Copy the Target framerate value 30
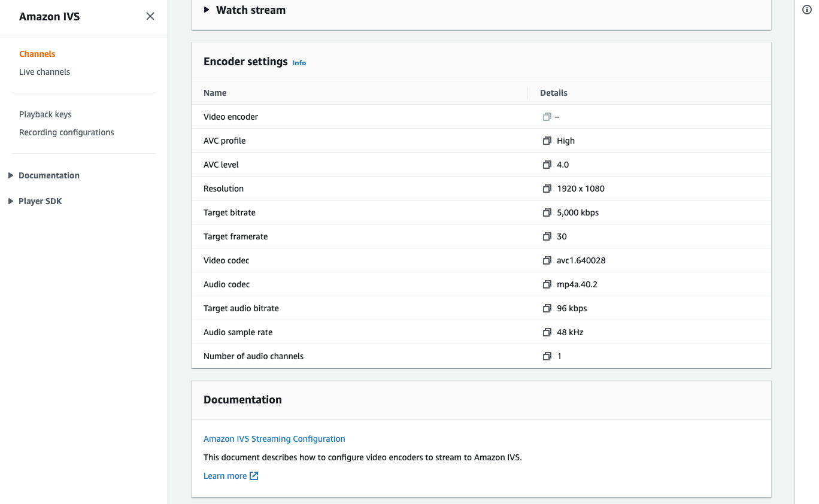819x504 pixels. coord(547,236)
